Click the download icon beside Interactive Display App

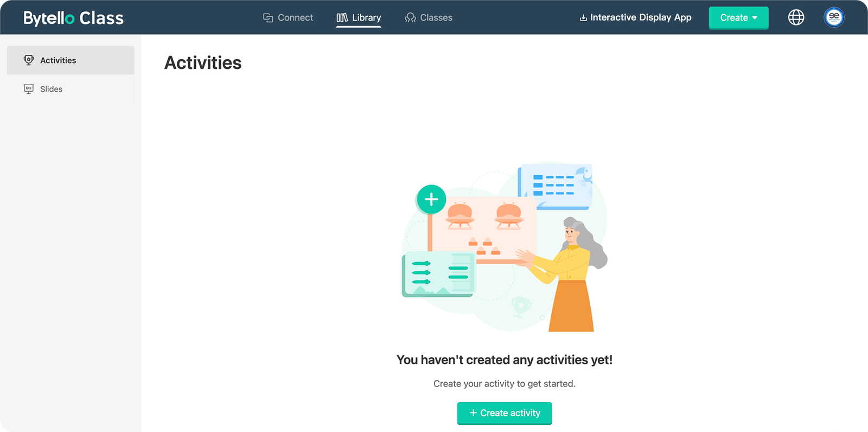(x=583, y=18)
